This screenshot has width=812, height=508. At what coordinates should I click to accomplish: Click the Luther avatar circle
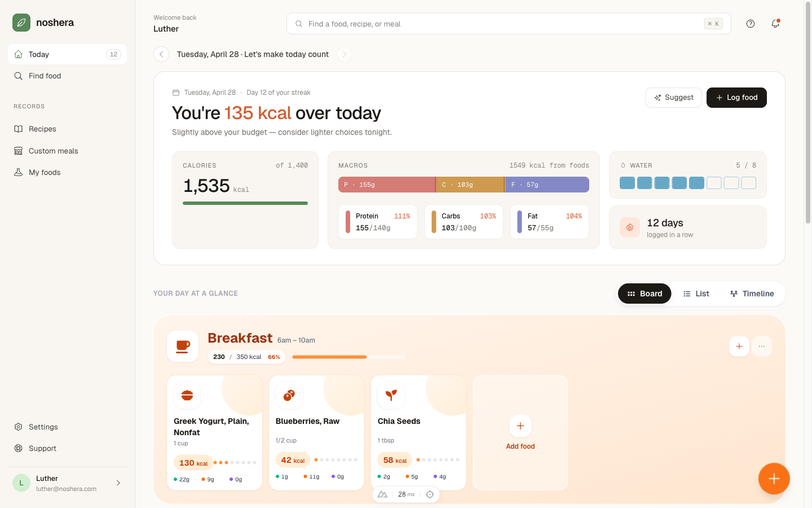click(x=21, y=483)
